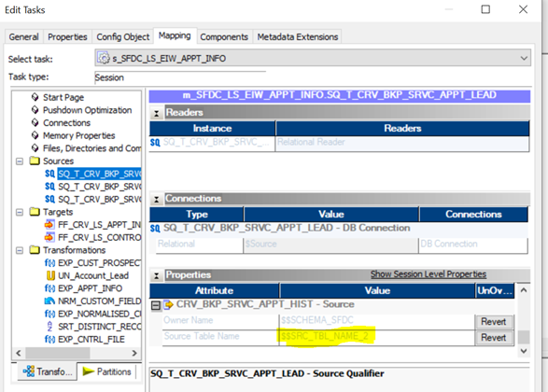Open the Metadata Extensions tab
The height and width of the screenshot is (392, 548).
click(x=298, y=36)
